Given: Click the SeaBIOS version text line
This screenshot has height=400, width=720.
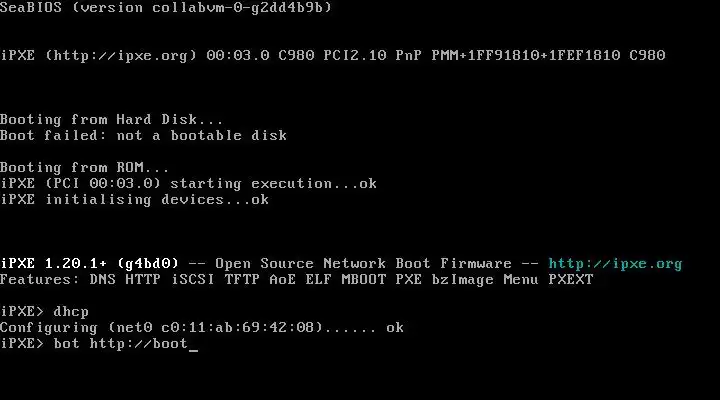Looking at the screenshot, I should pyautogui.click(x=166, y=8).
